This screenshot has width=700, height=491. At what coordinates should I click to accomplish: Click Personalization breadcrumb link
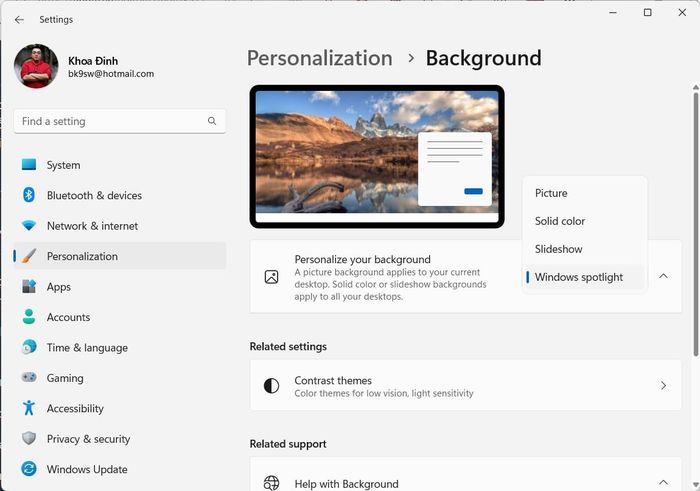(x=319, y=58)
